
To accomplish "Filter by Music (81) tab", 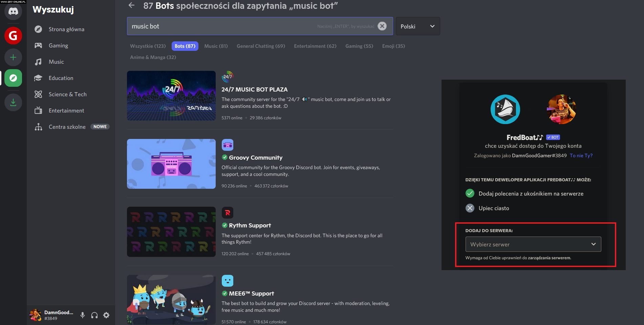I will [x=216, y=46].
